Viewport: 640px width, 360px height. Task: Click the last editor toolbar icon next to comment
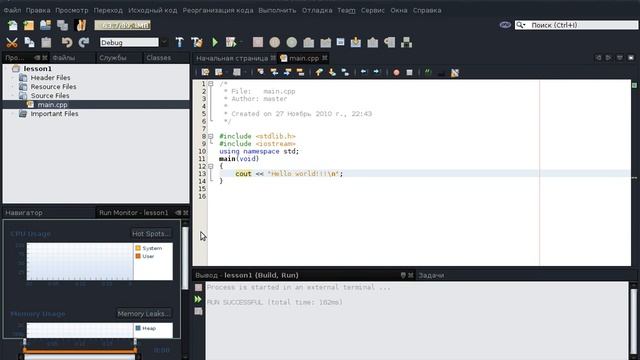[455, 73]
